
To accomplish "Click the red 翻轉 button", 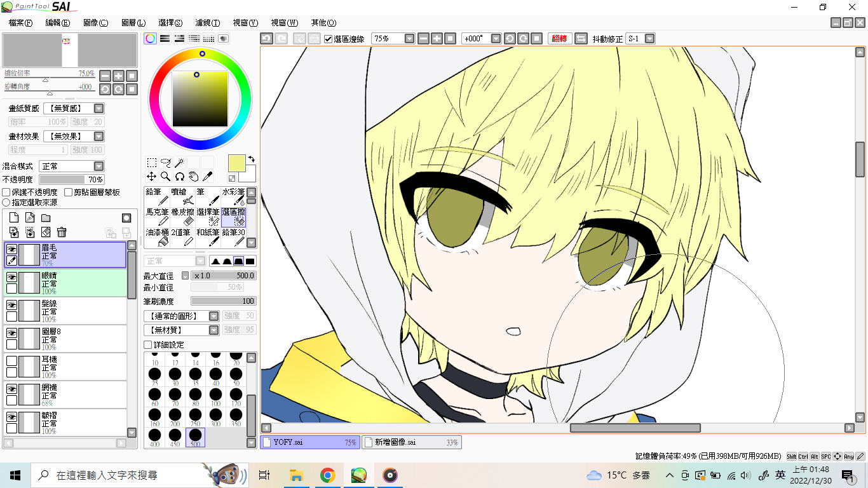I will click(560, 39).
